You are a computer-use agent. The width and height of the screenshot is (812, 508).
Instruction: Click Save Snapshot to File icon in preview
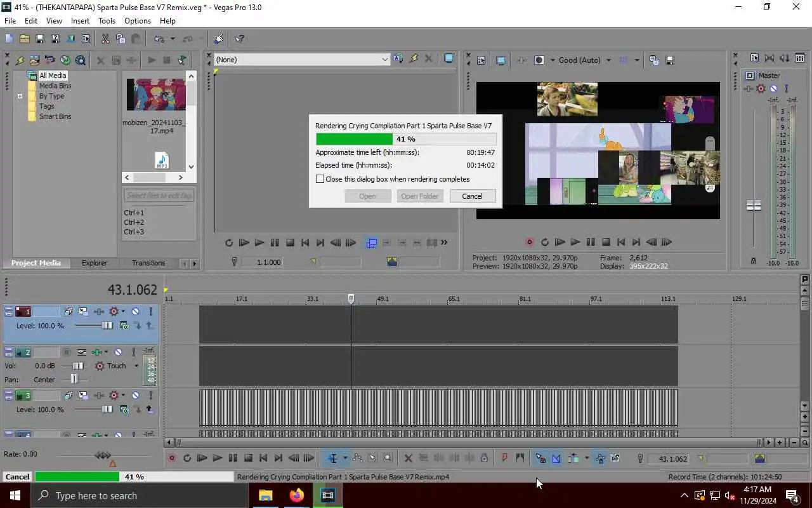[x=669, y=60]
